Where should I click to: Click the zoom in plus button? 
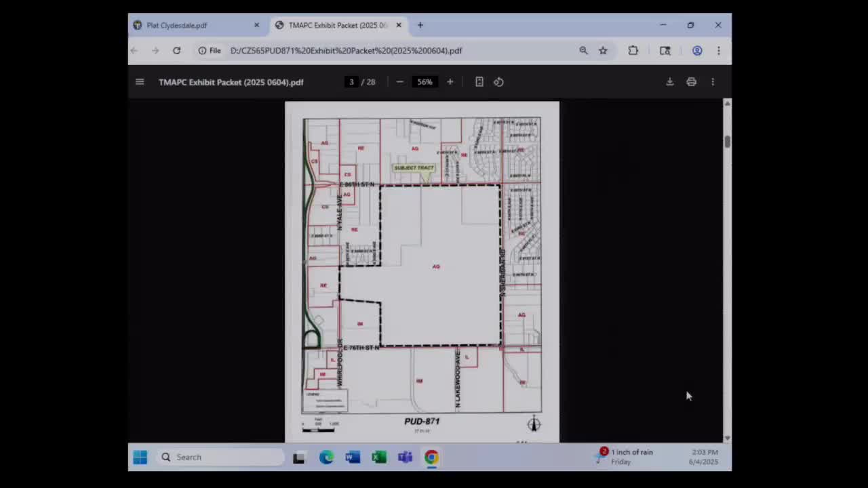(x=450, y=82)
